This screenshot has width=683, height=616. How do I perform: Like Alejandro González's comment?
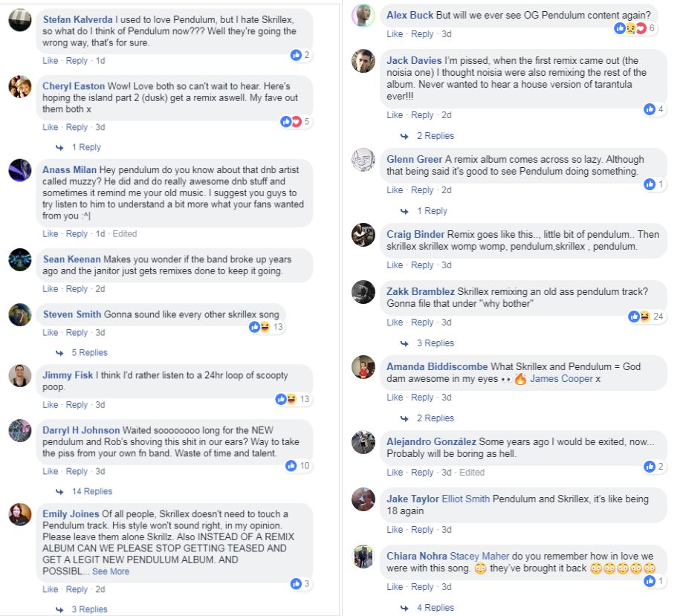(394, 473)
